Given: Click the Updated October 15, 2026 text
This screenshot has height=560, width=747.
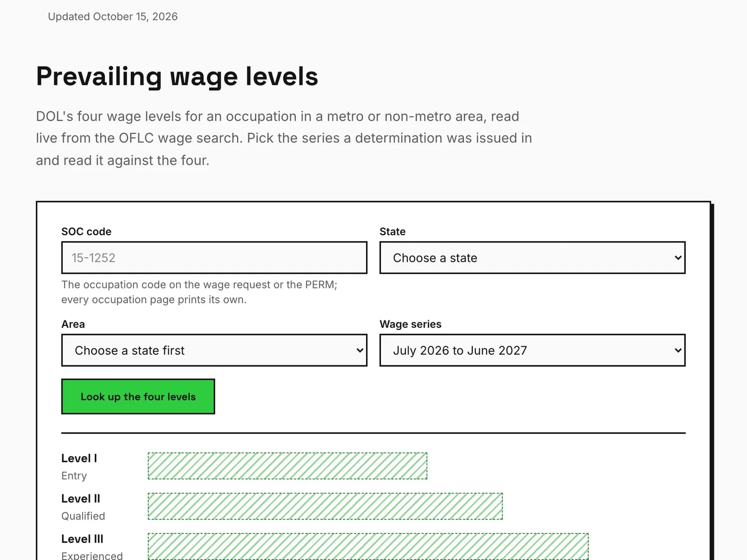Looking at the screenshot, I should coord(113,16).
